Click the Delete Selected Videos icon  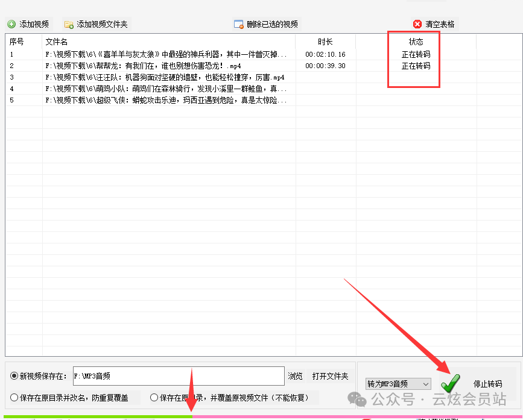click(239, 24)
